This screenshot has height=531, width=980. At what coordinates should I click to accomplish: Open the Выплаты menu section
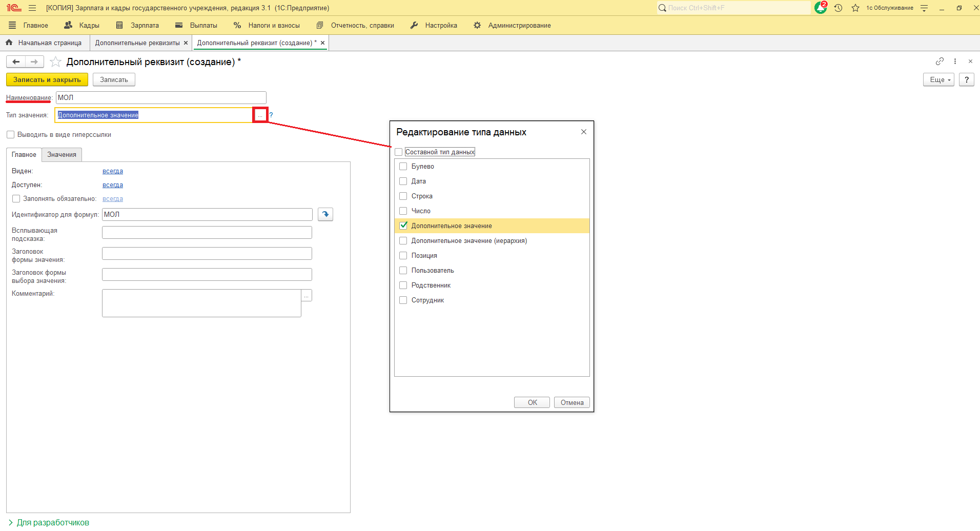(196, 25)
